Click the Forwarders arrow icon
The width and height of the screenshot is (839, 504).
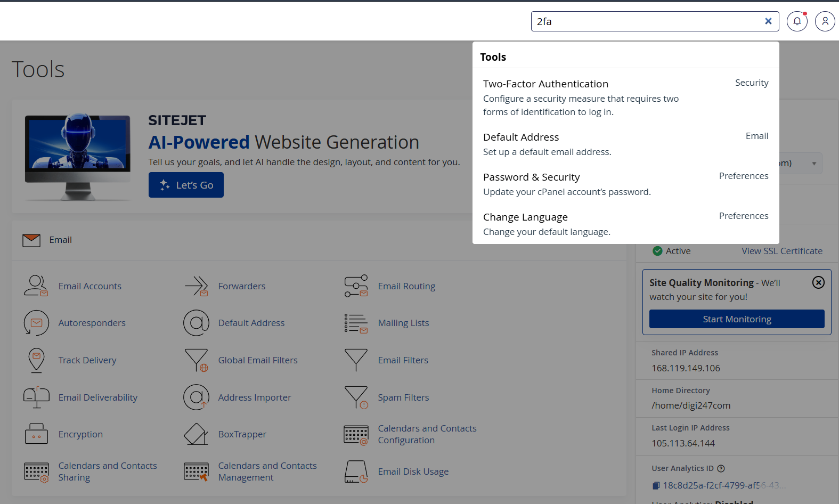pos(196,286)
